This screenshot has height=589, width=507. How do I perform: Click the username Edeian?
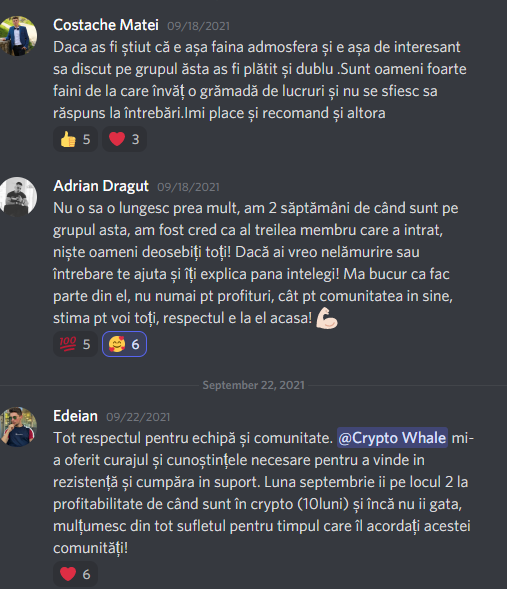coord(75,416)
